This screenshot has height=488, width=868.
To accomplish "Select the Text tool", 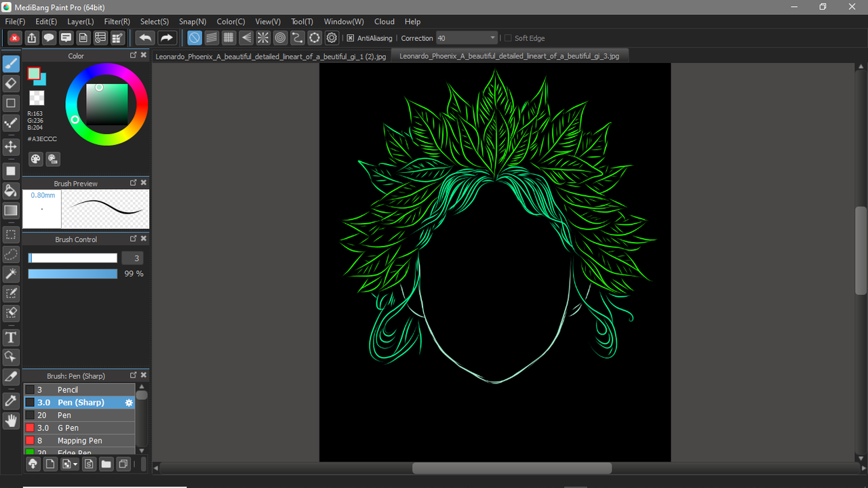I will click(11, 338).
